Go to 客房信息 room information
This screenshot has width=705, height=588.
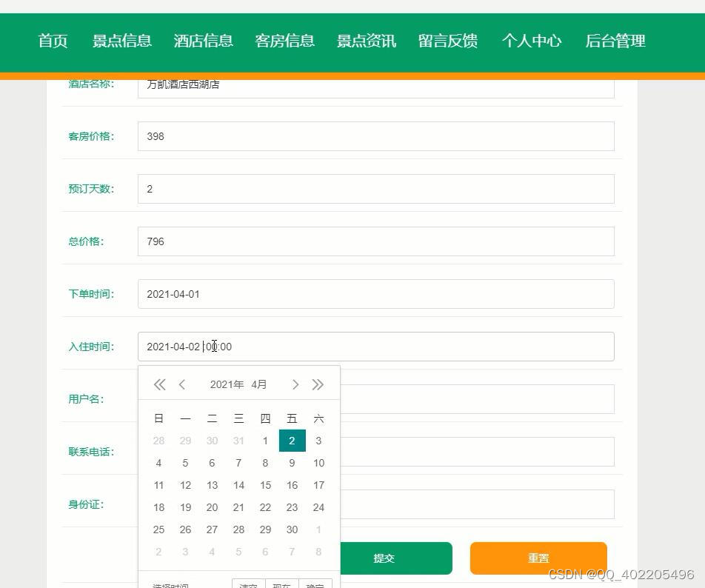coord(284,42)
